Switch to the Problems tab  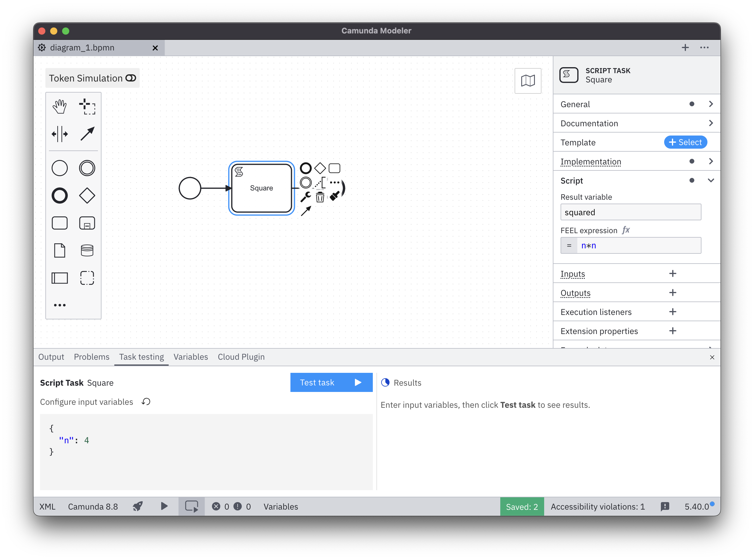click(x=92, y=357)
